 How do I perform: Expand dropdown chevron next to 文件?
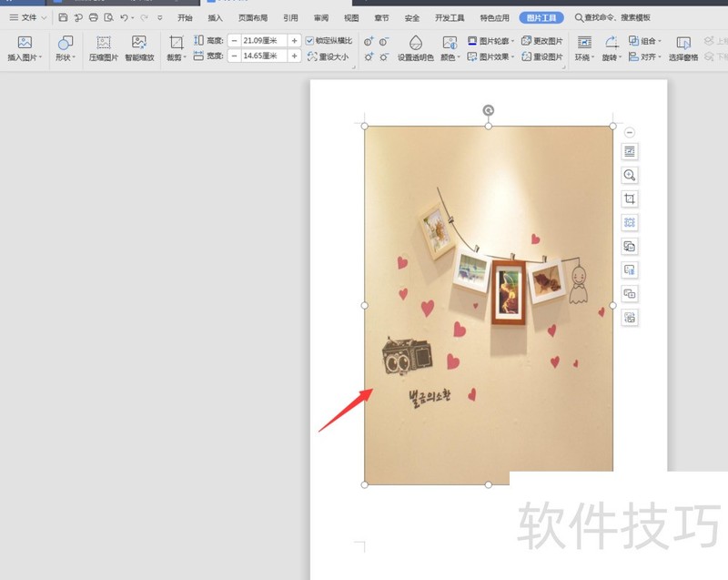point(44,17)
